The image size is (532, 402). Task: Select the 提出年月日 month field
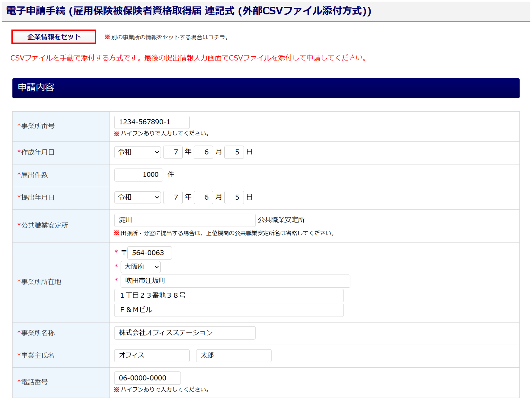(x=203, y=197)
